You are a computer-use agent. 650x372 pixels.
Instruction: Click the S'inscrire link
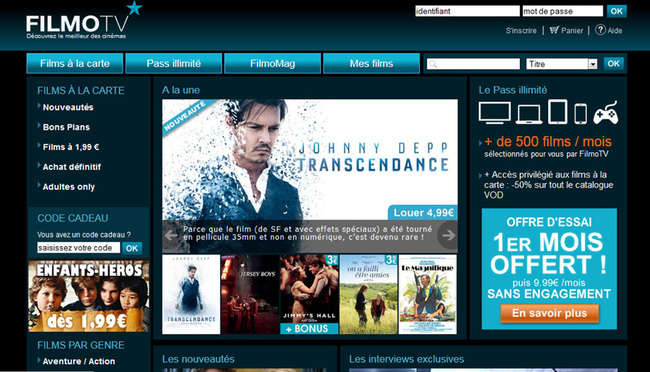(521, 31)
